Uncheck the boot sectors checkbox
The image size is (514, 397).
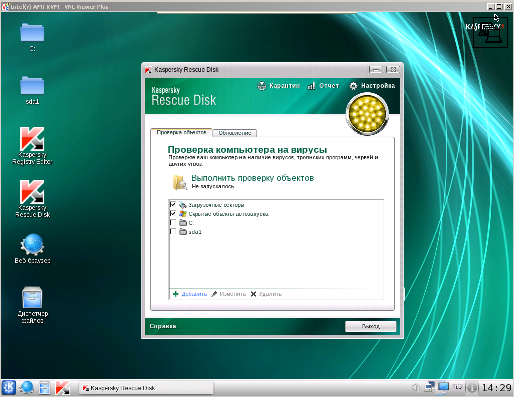pyautogui.click(x=173, y=205)
